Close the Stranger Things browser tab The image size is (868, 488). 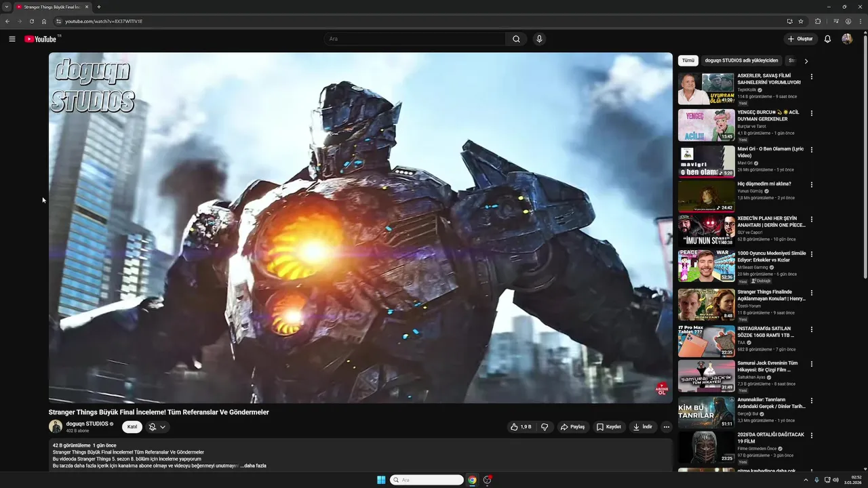(x=86, y=7)
